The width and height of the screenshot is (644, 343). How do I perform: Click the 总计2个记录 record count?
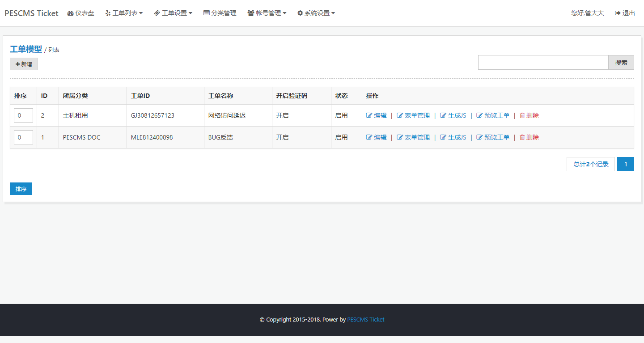(x=591, y=164)
